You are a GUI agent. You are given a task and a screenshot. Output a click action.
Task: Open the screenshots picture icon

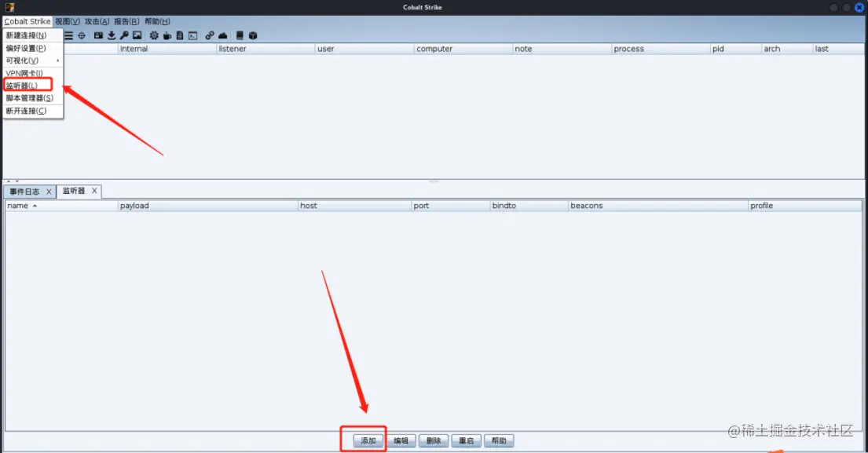(137, 35)
